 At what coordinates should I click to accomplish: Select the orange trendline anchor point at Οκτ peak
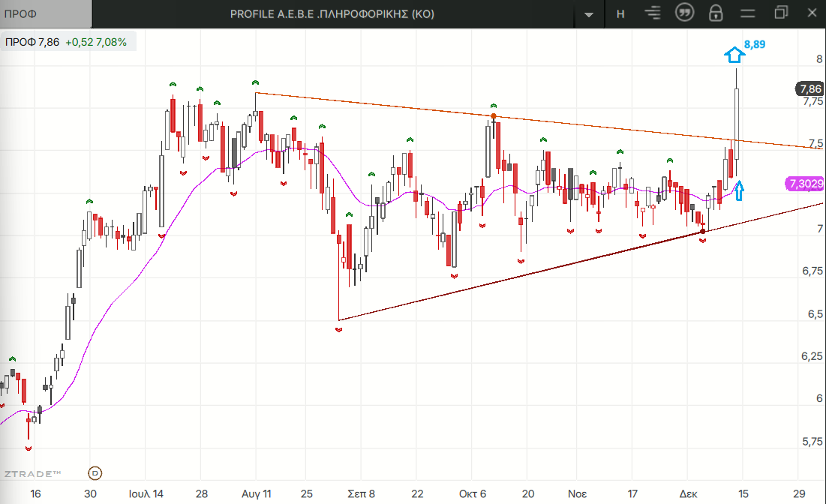point(493,116)
